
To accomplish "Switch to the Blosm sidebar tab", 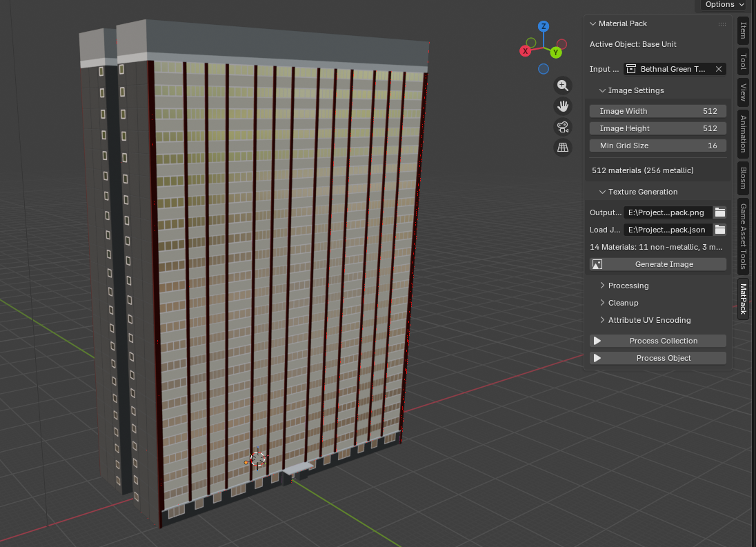I will (x=743, y=178).
